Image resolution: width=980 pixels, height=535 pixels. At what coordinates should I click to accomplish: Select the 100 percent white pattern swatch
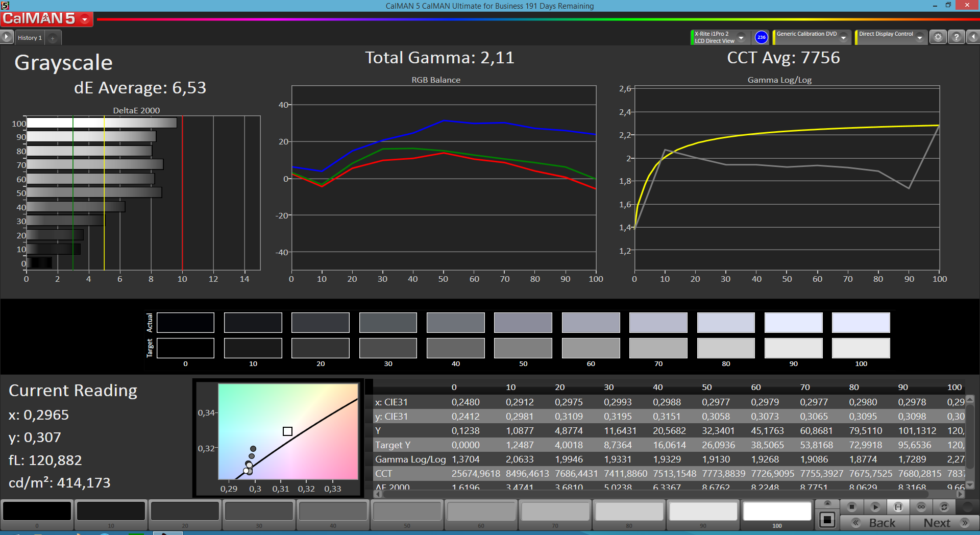click(777, 511)
